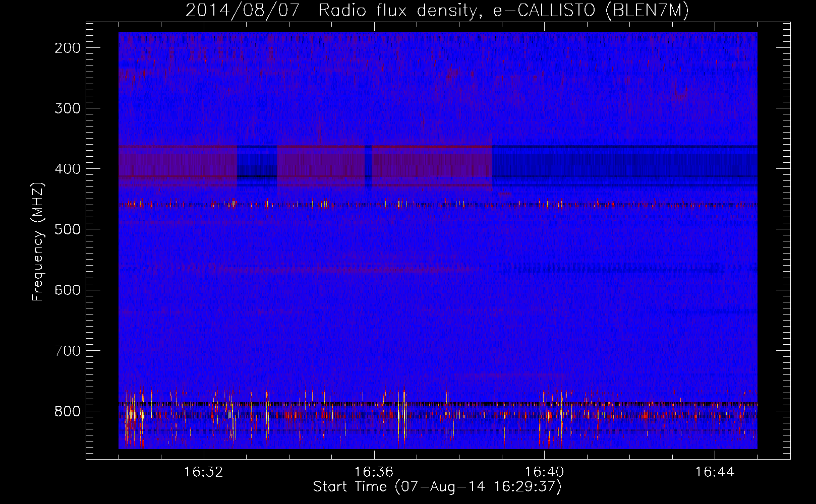Click the 16:44 time tick label

(x=715, y=472)
